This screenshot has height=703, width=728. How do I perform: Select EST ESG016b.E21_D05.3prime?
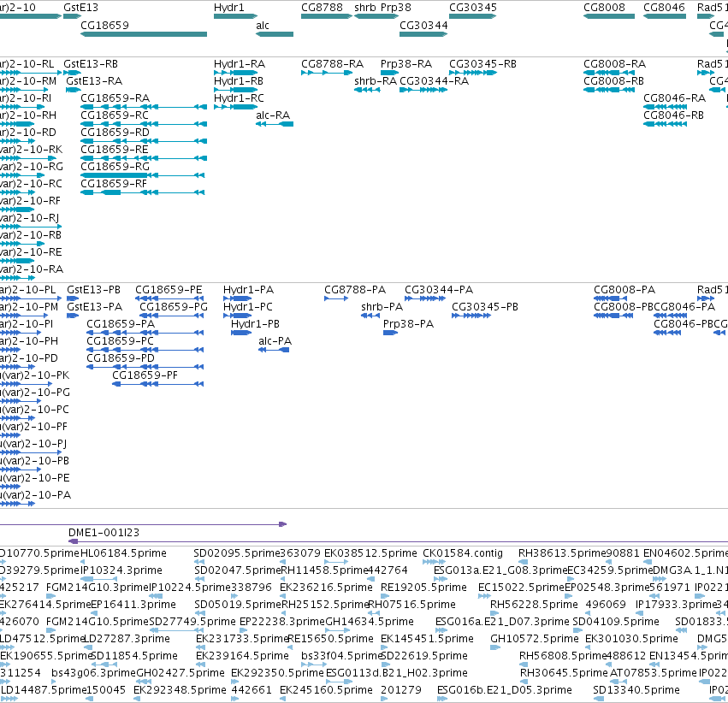click(504, 690)
